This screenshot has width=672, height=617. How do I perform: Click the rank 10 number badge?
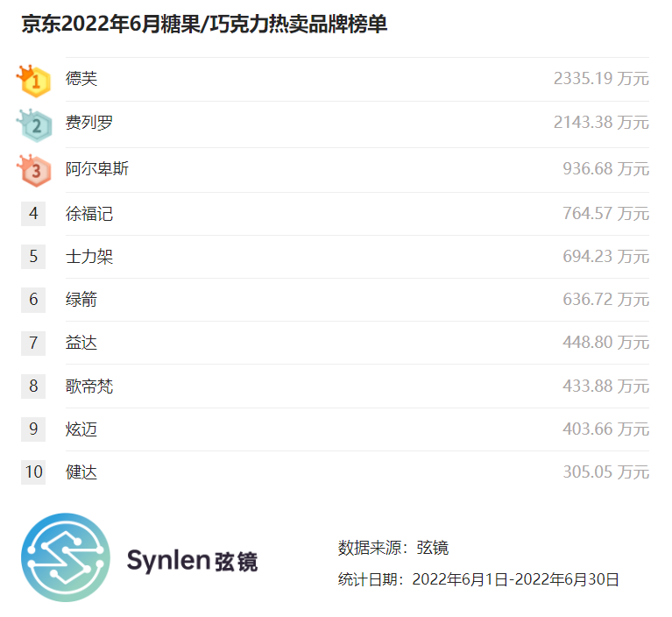coord(33,472)
